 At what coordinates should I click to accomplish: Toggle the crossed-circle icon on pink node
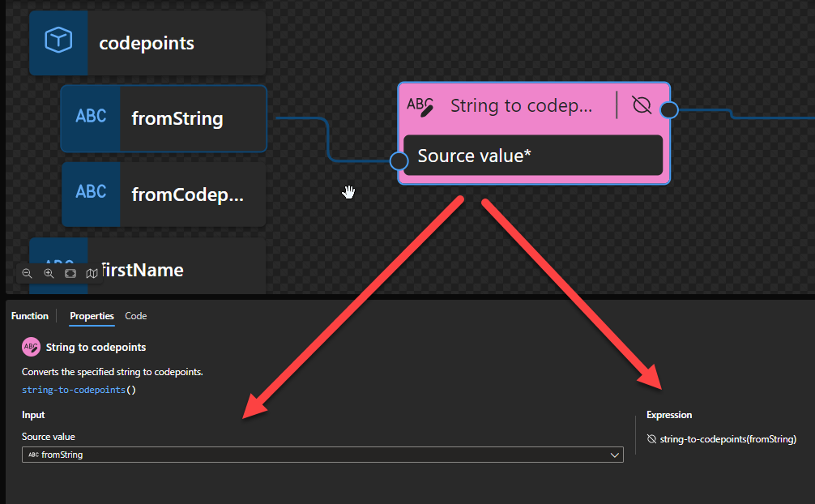click(642, 106)
